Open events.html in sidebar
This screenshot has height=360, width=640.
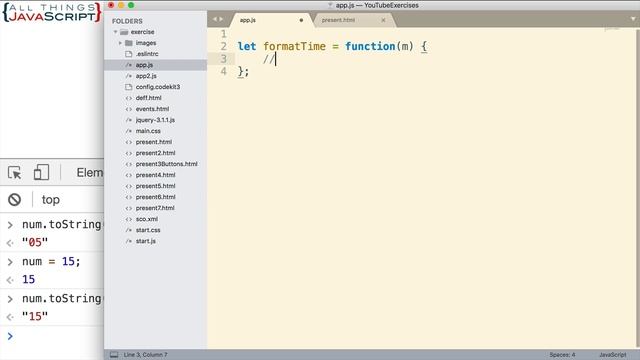152,109
